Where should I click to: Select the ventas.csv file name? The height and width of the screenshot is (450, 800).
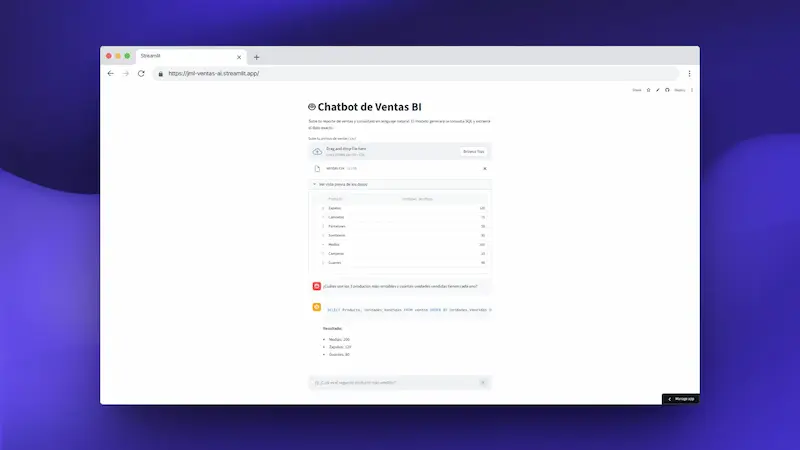pos(335,168)
